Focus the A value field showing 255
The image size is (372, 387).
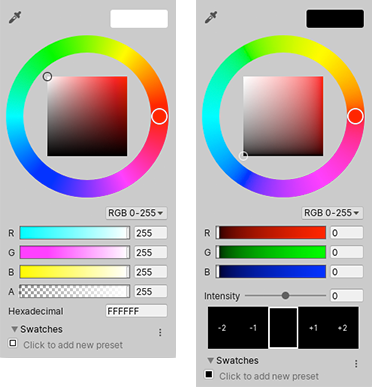pyautogui.click(x=151, y=291)
